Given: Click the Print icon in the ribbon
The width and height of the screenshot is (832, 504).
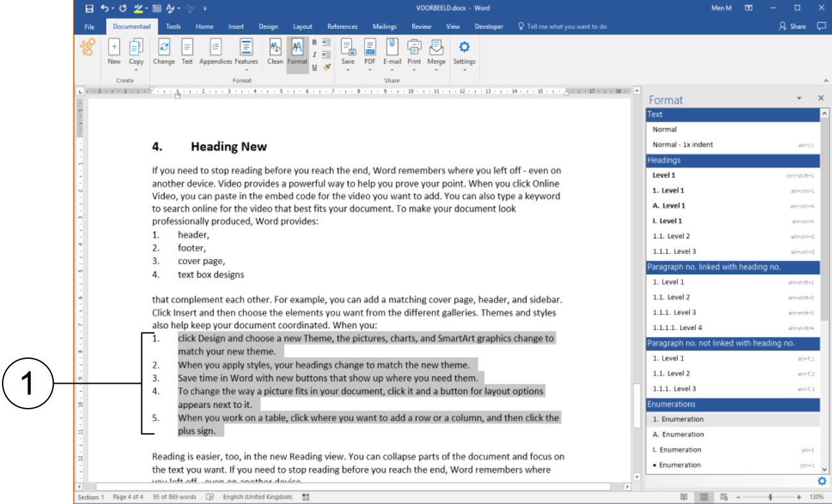Looking at the screenshot, I should coord(415,47).
